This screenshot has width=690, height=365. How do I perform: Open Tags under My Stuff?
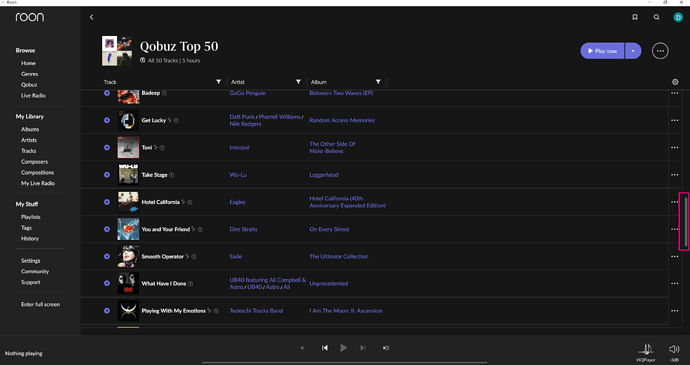click(26, 228)
